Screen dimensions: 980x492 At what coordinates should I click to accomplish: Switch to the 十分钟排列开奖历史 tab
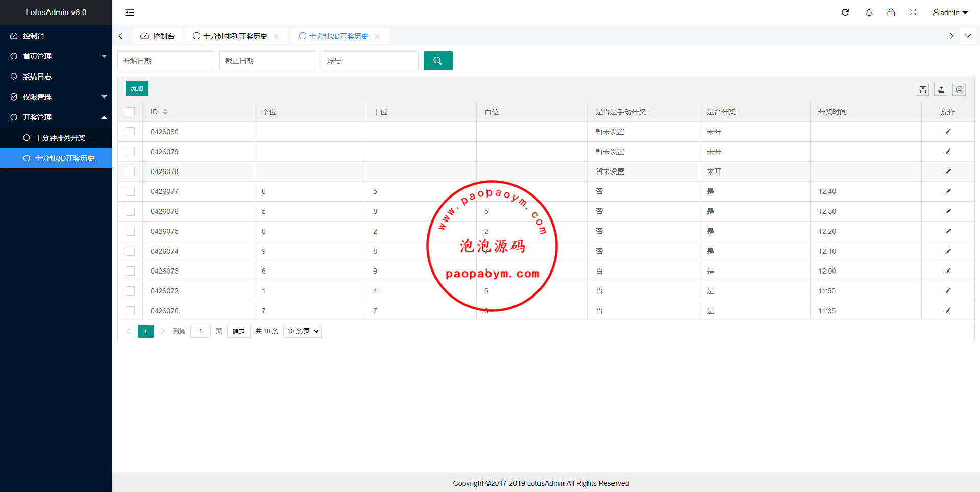[235, 36]
